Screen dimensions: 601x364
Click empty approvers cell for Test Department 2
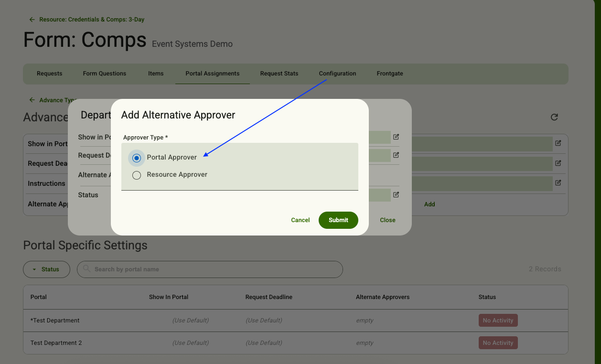pyautogui.click(x=365, y=343)
